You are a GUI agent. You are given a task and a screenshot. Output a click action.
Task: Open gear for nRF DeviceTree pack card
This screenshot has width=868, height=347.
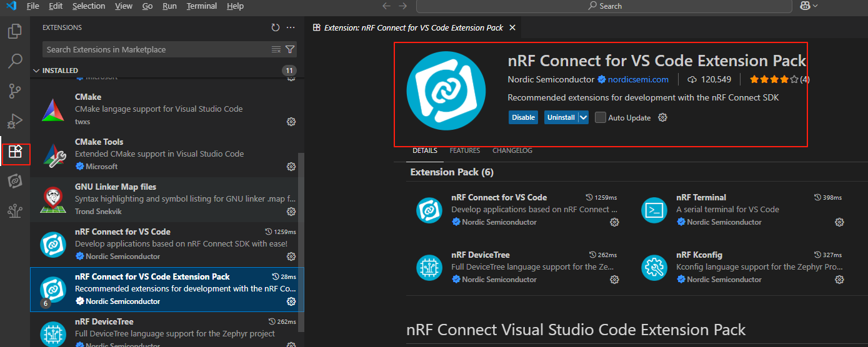click(x=615, y=280)
